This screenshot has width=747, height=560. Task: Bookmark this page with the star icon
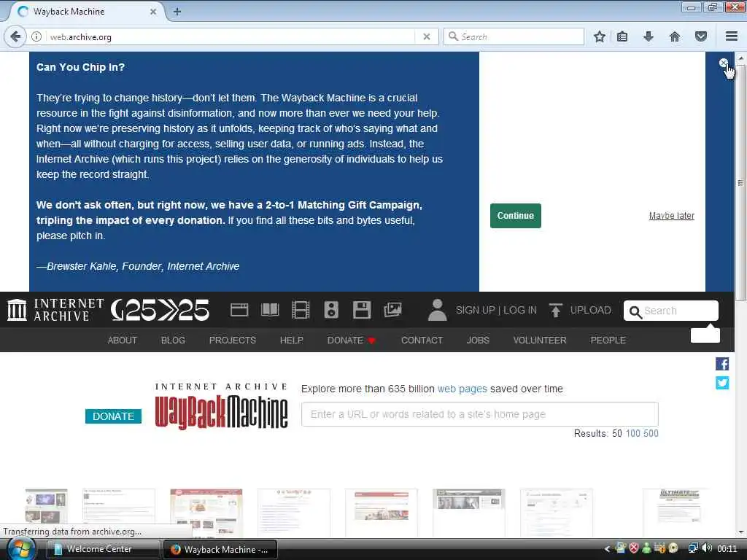pos(600,36)
